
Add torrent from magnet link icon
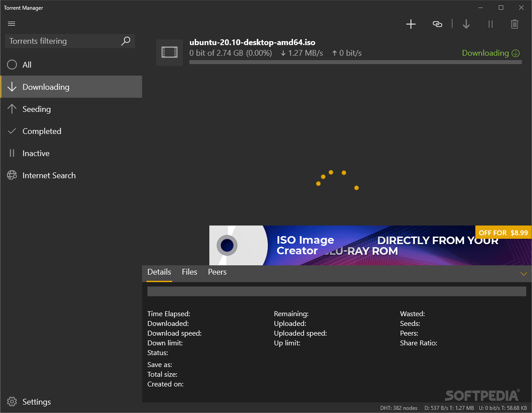[437, 24]
